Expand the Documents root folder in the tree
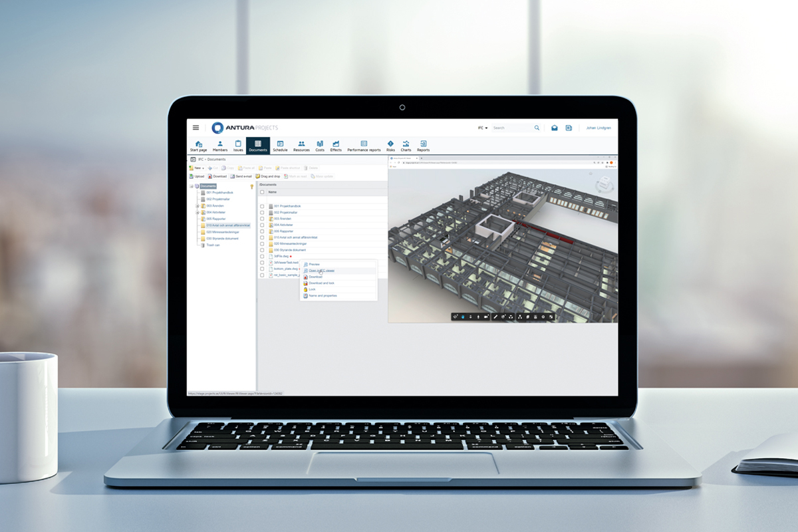 click(x=192, y=186)
